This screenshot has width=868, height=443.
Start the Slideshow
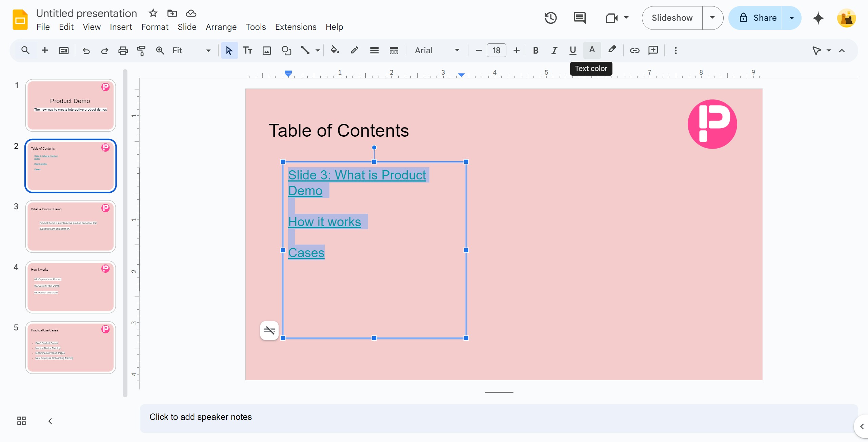click(x=672, y=18)
